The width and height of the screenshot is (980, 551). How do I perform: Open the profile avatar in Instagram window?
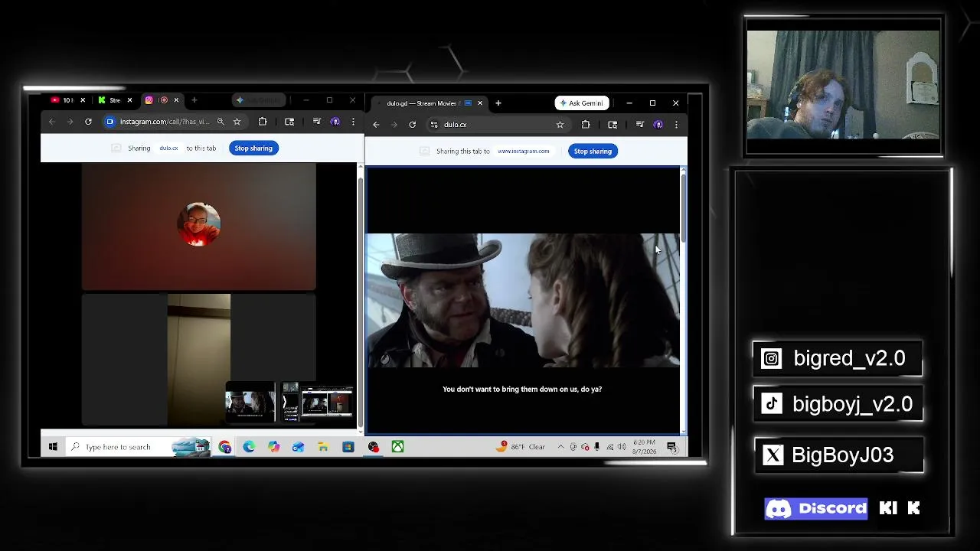tap(335, 122)
